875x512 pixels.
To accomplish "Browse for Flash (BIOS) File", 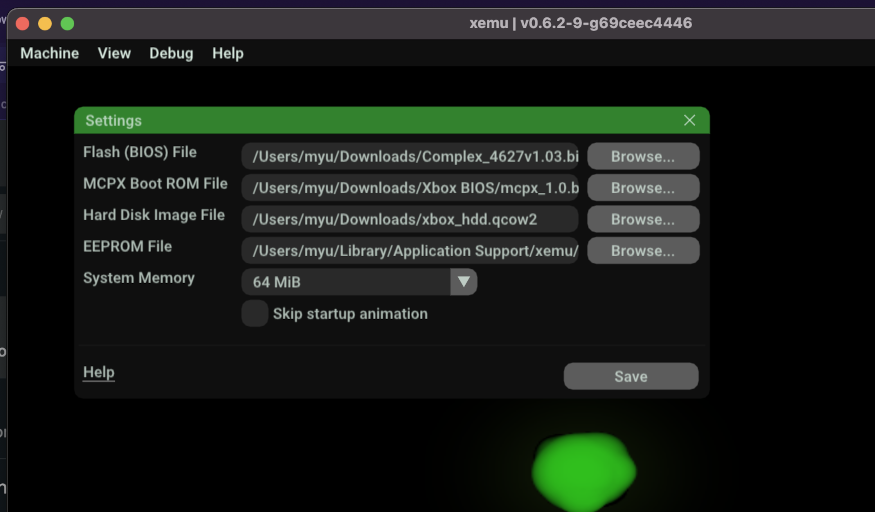I will (643, 156).
